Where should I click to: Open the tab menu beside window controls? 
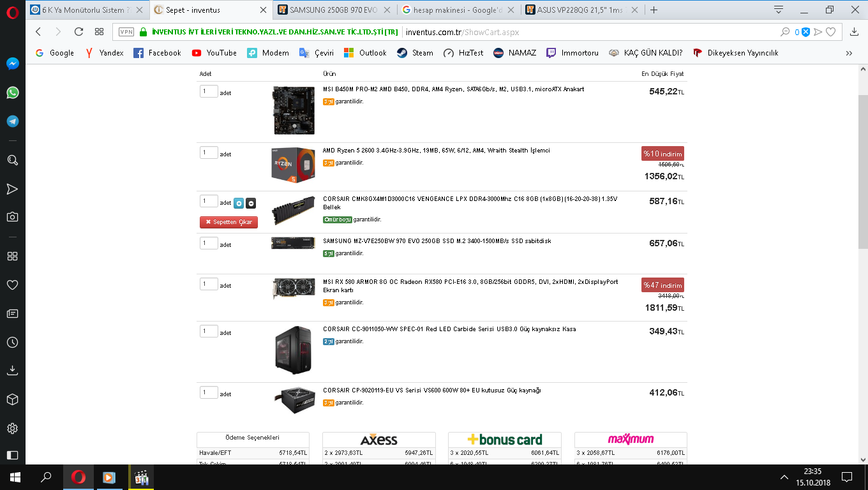point(779,10)
